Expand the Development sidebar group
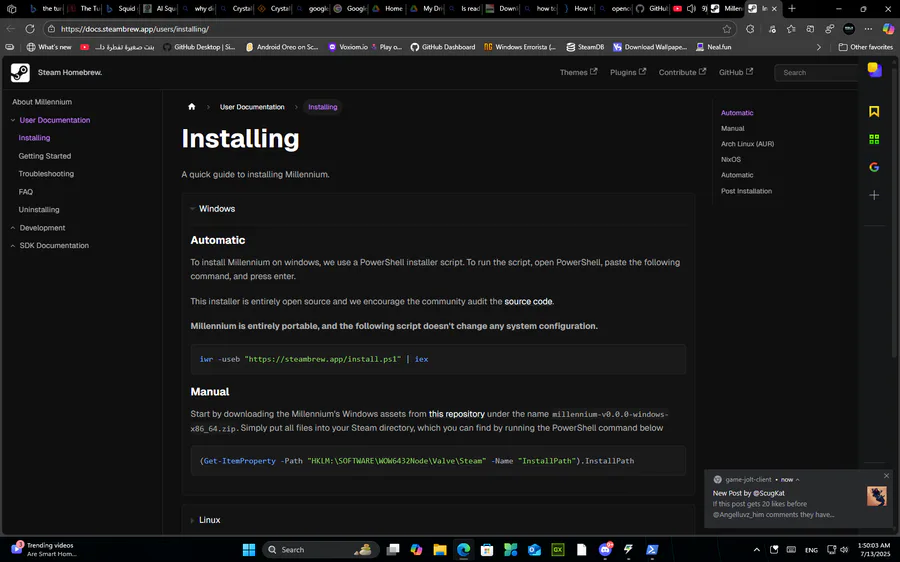The width and height of the screenshot is (900, 562). coord(13,228)
